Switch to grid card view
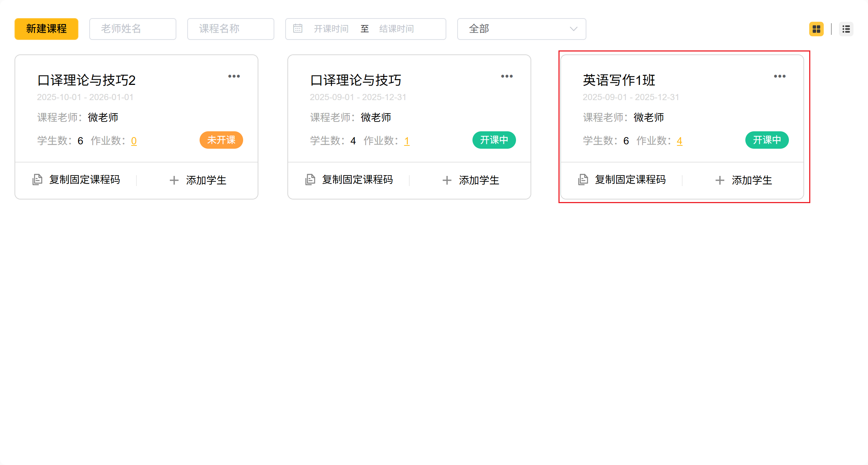The width and height of the screenshot is (868, 465). [x=816, y=29]
